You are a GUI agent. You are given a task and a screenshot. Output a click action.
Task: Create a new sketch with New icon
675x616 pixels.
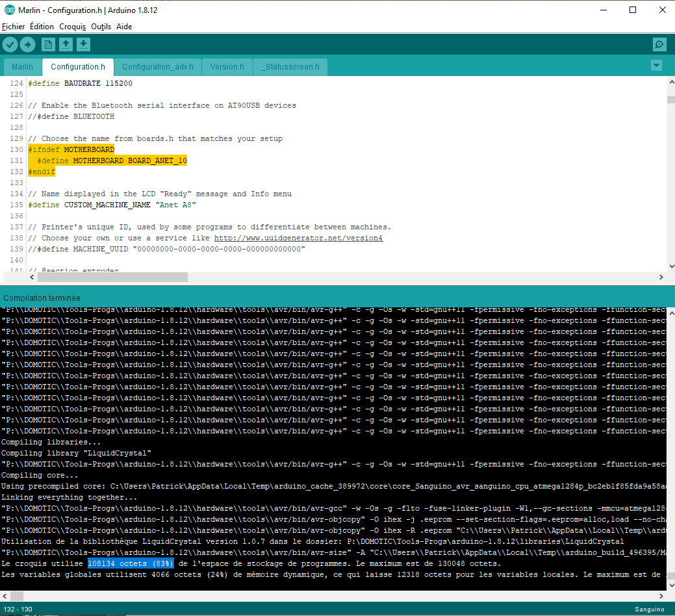(x=48, y=44)
